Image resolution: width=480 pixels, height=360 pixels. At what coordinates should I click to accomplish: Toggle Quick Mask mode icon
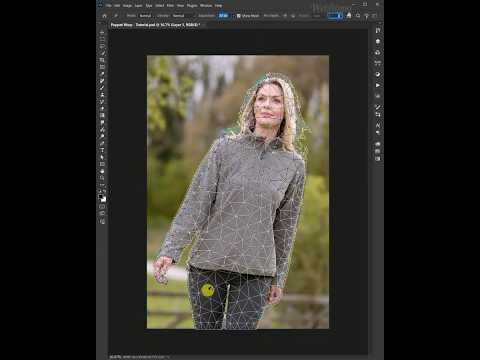(102, 207)
